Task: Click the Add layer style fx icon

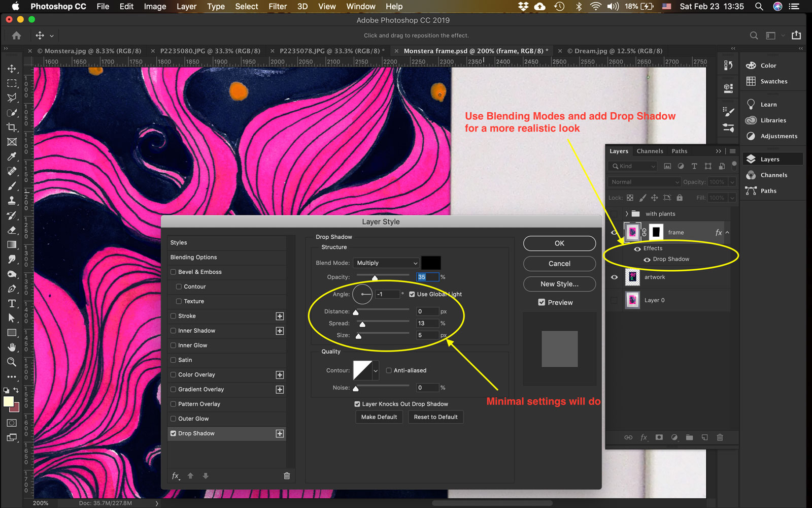Action: point(644,437)
